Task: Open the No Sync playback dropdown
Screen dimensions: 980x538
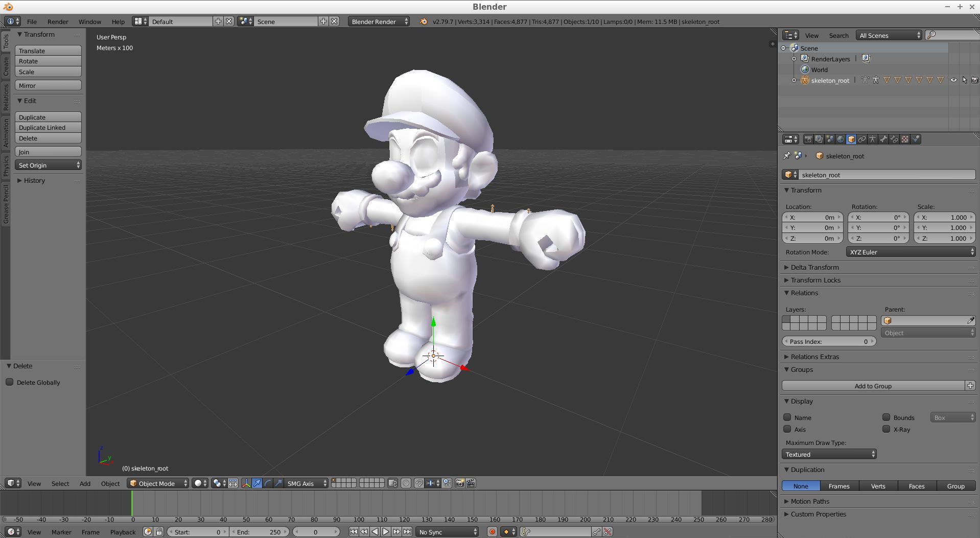Action: 447,532
